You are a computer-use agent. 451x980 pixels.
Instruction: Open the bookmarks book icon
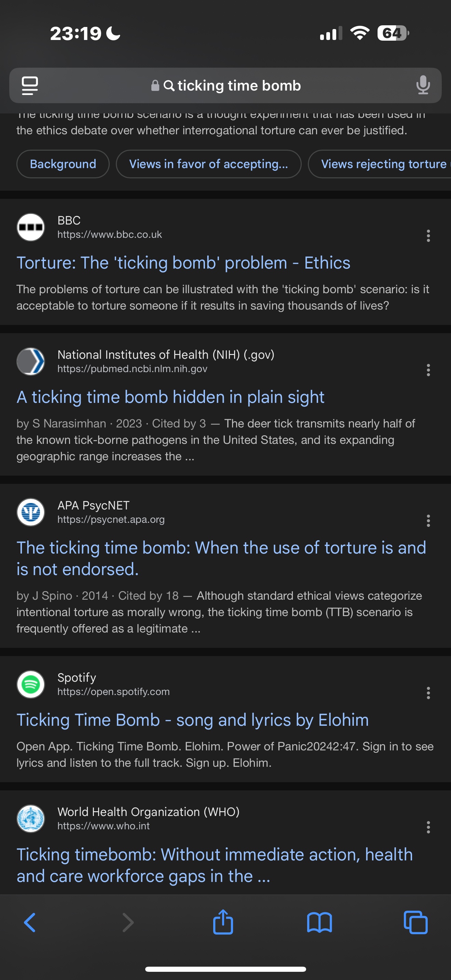pos(319,923)
